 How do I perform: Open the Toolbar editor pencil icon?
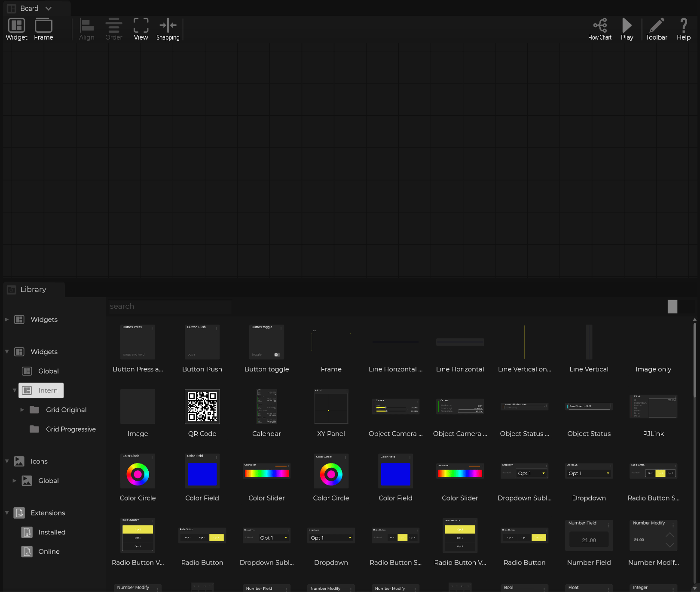(x=656, y=26)
